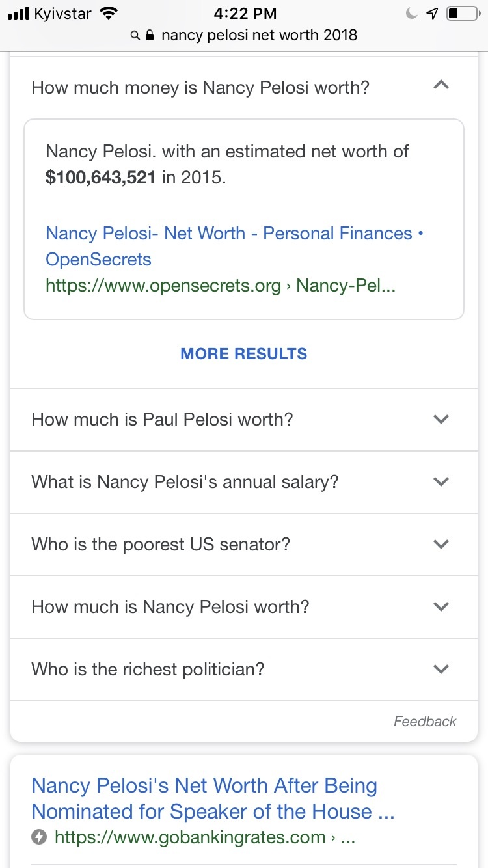The image size is (488, 868).
Task: Open the GoBankingRates Speaker of the House result
Action: [204, 798]
